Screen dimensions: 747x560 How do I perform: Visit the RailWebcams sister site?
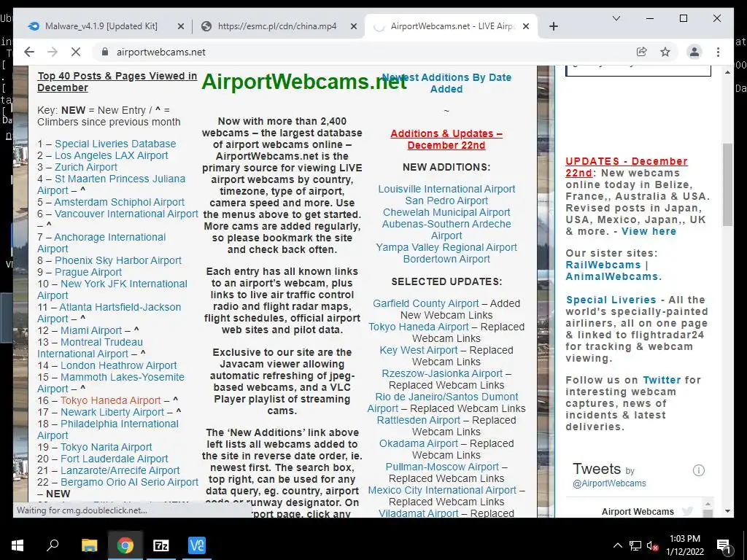603,265
